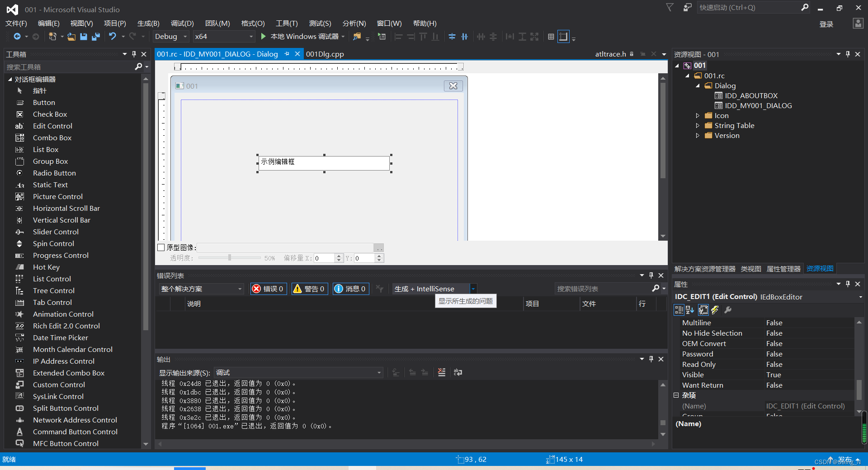The image size is (868, 470).
Task: Select the Edit Control tool in the Toolbox
Action: (x=52, y=126)
